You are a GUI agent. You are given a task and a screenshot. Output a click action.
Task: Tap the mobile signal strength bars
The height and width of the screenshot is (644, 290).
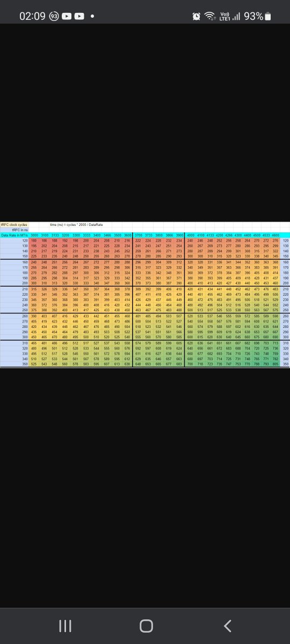pos(236,16)
